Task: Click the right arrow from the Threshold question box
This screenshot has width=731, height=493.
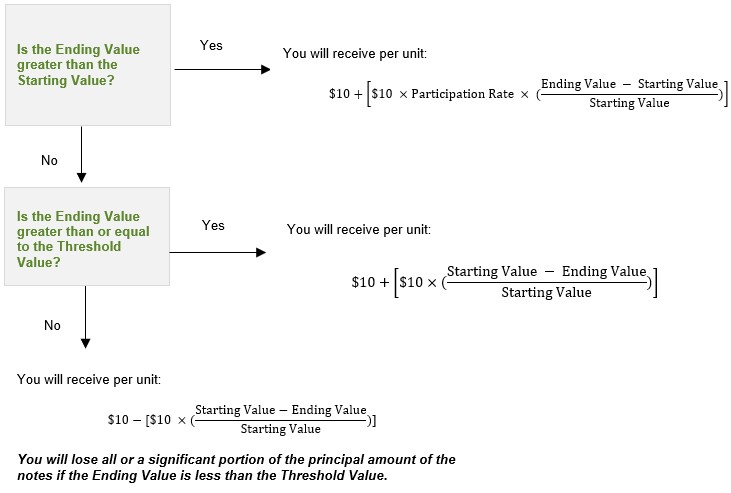Action: (x=219, y=252)
